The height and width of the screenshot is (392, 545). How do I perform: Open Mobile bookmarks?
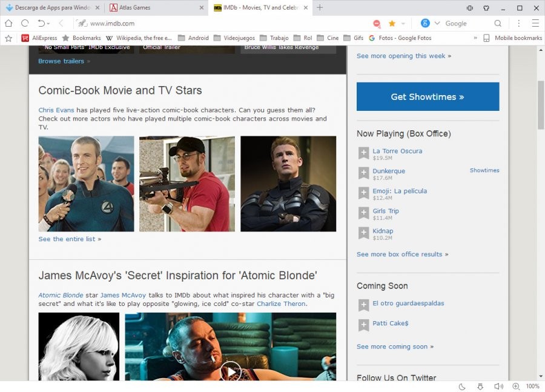click(x=513, y=38)
